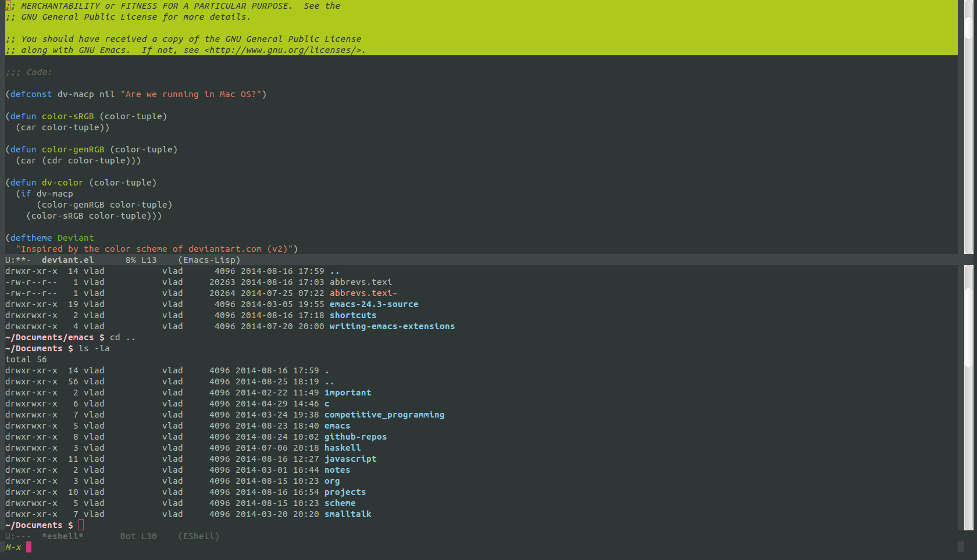The width and height of the screenshot is (977, 560).
Task: Click the scrollbar of the eshell window
Action: click(968, 398)
